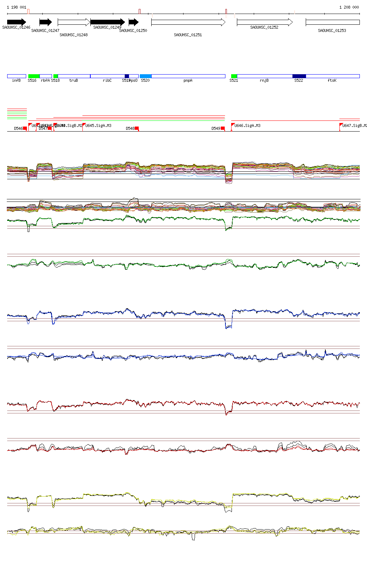Select the green S521 segment

[x=234, y=76]
